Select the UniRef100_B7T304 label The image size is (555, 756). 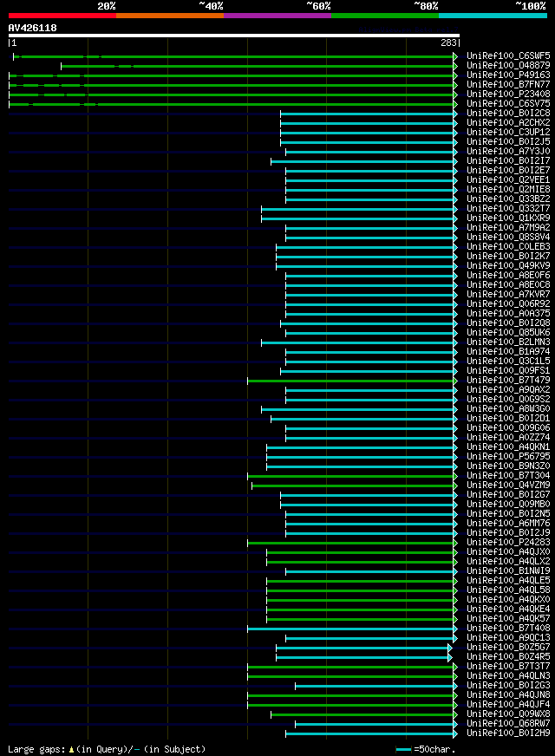click(x=508, y=476)
